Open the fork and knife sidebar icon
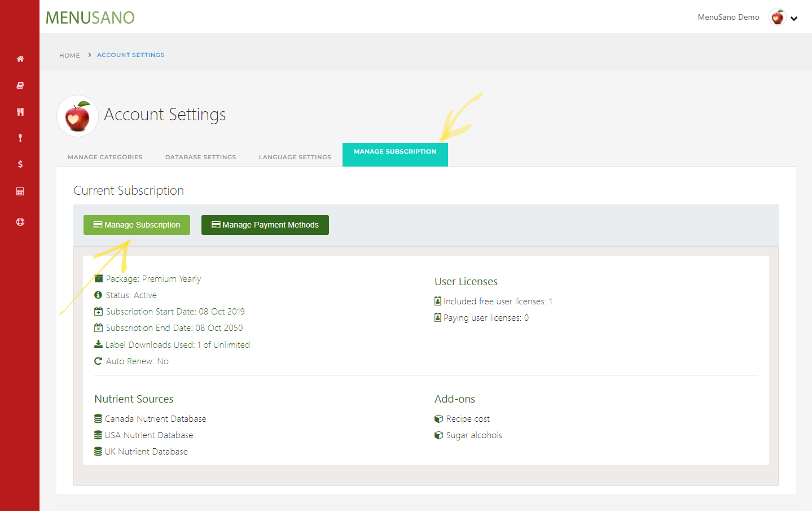The image size is (812, 511). click(20, 112)
